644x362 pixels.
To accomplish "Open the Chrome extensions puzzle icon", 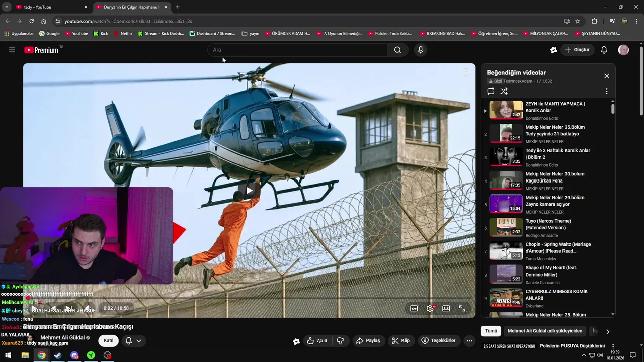I will (x=595, y=21).
